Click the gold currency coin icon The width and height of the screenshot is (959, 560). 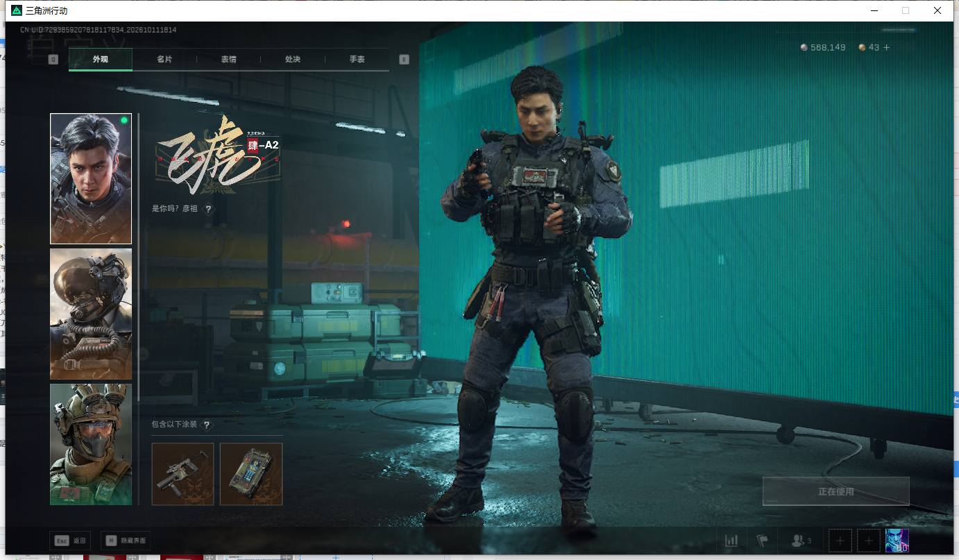pos(862,47)
